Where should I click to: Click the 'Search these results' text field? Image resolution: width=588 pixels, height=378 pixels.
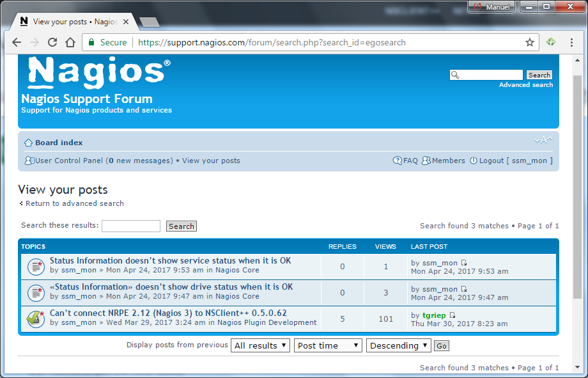tap(130, 226)
